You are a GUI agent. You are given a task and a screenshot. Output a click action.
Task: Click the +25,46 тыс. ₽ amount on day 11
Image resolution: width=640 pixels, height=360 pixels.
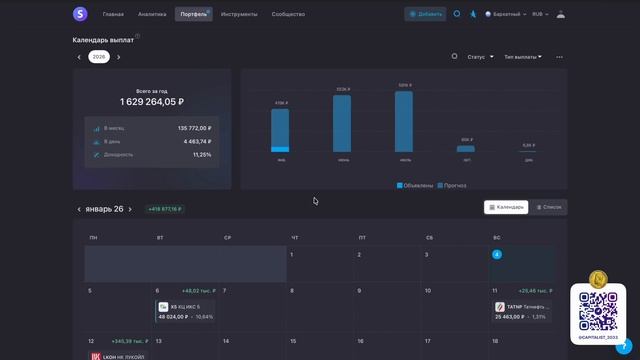click(536, 291)
